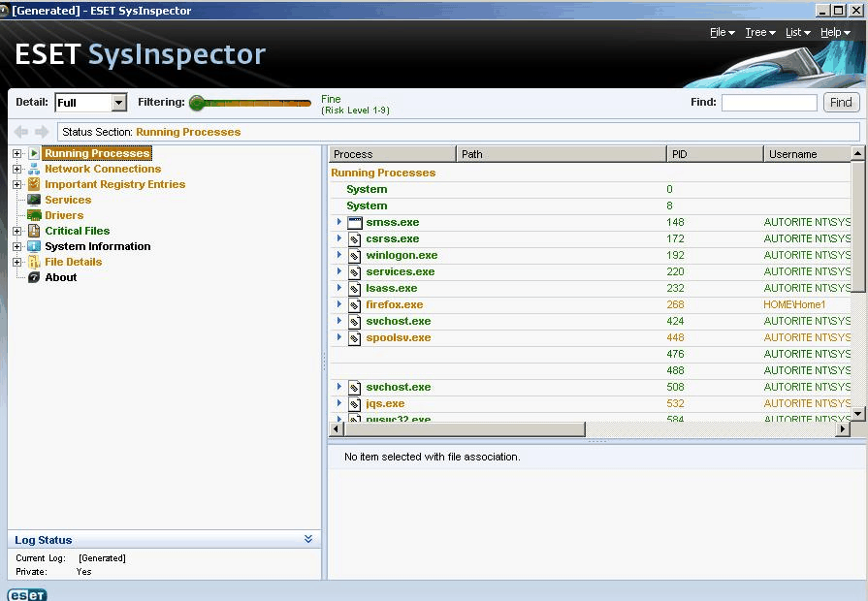Expand the Running Processes tree node

(16, 153)
